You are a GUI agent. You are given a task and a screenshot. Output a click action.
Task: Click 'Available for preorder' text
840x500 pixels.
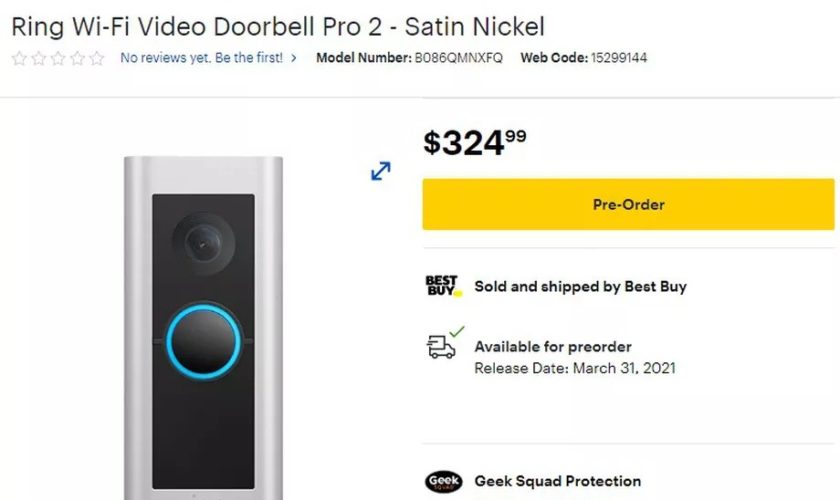tap(553, 347)
